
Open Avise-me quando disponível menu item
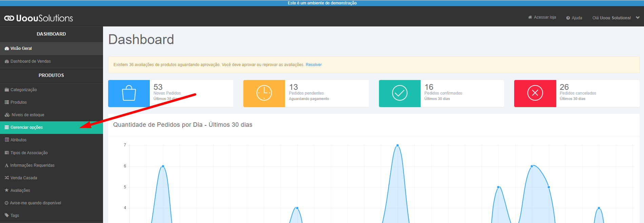coord(52,203)
